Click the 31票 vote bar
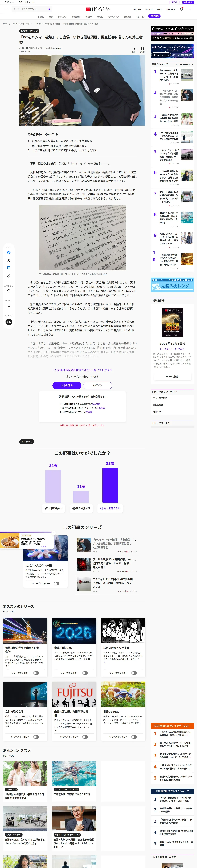197x868 pixels. click(53, 486)
